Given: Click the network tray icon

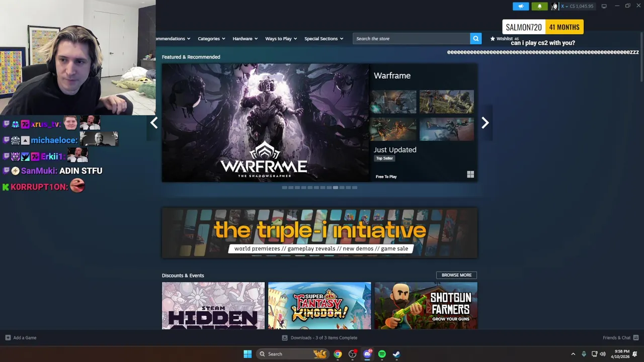Looking at the screenshot, I should point(594,354).
